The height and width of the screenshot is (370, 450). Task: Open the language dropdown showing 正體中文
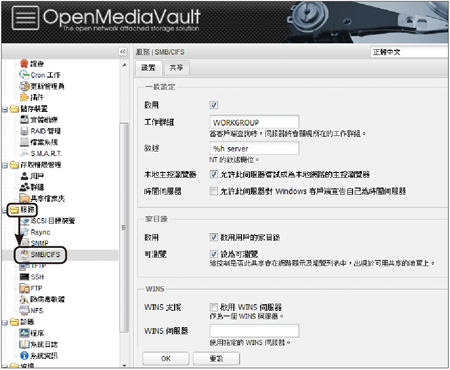click(409, 52)
